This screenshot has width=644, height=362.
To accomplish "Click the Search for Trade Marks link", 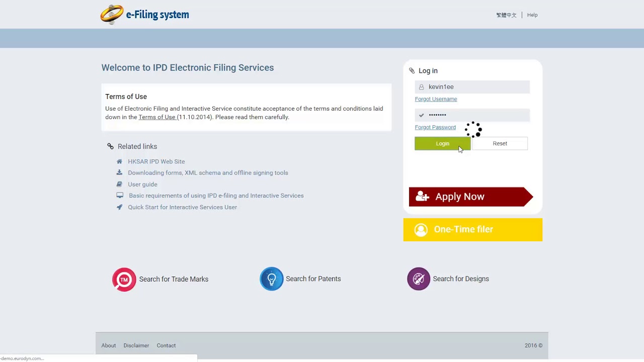I will (x=174, y=279).
